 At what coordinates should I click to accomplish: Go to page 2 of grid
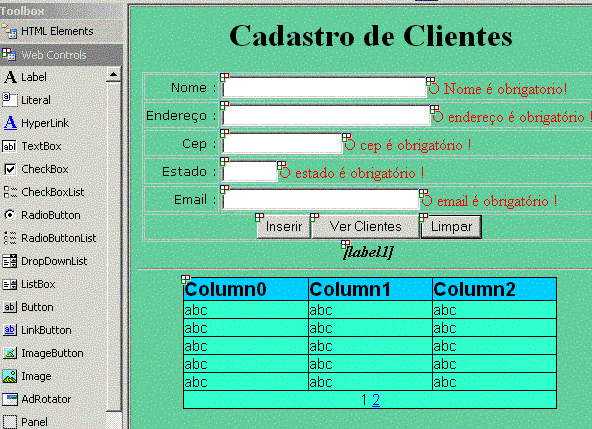click(x=376, y=400)
